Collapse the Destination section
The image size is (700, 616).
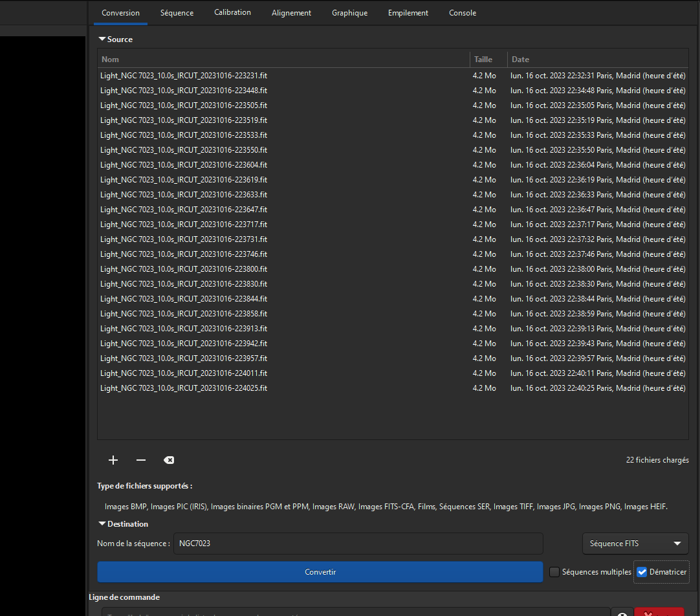102,524
